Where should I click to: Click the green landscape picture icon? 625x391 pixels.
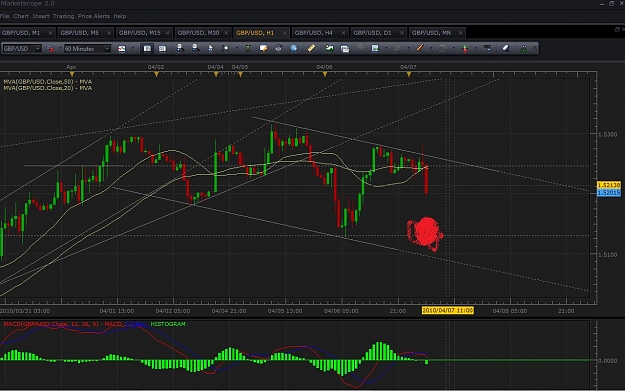coord(329,48)
